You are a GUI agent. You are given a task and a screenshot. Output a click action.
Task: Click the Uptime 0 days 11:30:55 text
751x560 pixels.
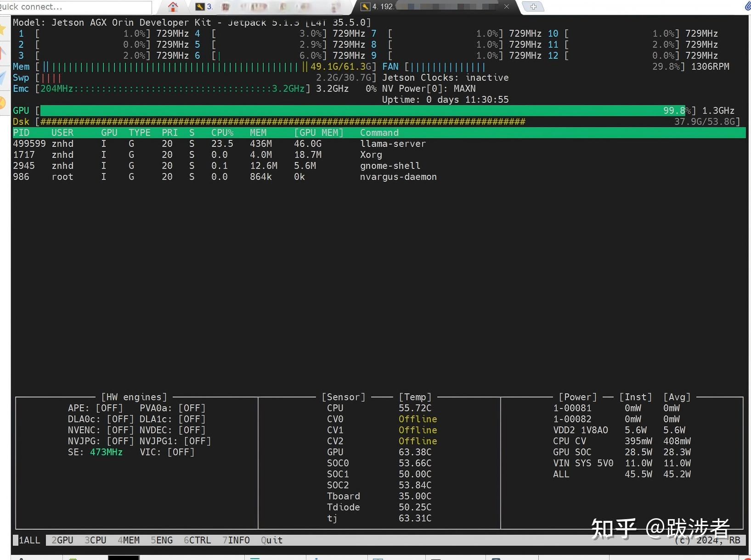tap(446, 100)
